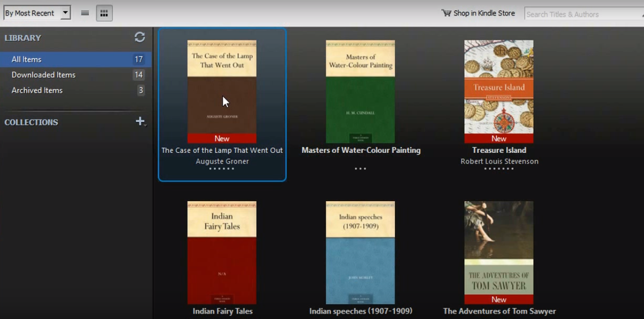The width and height of the screenshot is (644, 319).
Task: Click the New badge on the Lamp That Went Out cover
Action: pyautogui.click(x=222, y=139)
